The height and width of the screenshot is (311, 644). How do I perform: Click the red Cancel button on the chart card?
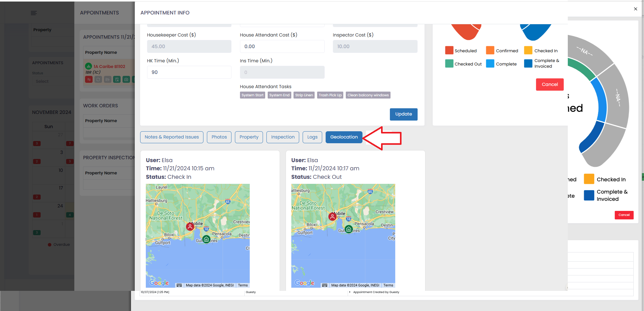(x=550, y=84)
